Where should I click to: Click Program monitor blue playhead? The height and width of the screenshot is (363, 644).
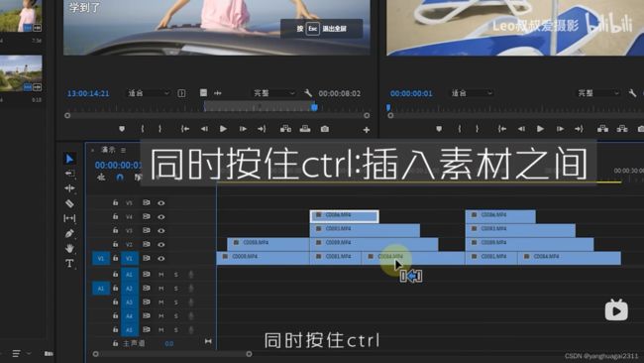pyautogui.click(x=388, y=107)
